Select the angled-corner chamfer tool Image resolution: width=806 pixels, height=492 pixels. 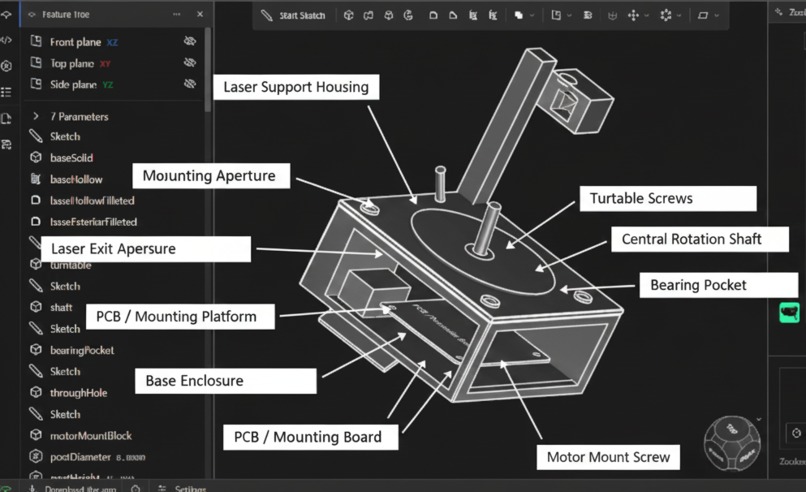pos(453,15)
